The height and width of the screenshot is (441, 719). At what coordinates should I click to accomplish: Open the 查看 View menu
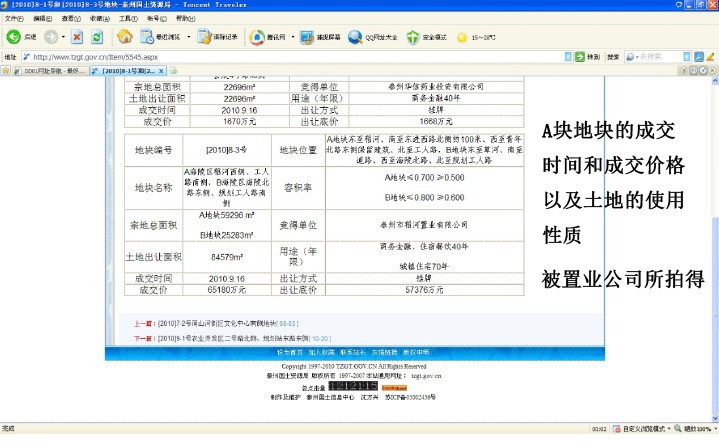tap(71, 18)
